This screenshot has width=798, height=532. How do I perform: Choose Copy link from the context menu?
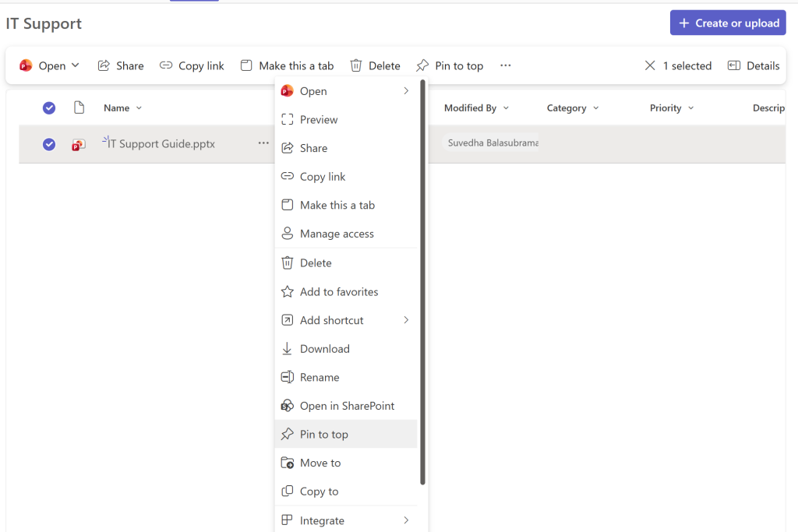346,177
